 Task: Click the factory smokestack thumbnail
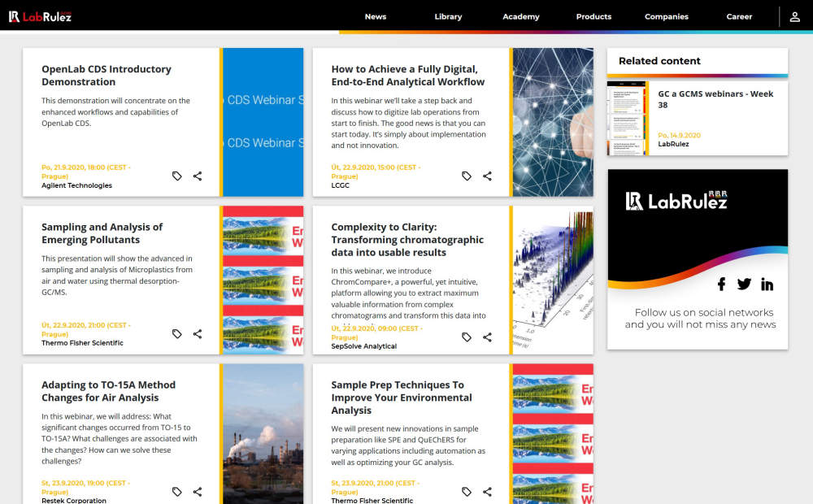tap(263, 433)
